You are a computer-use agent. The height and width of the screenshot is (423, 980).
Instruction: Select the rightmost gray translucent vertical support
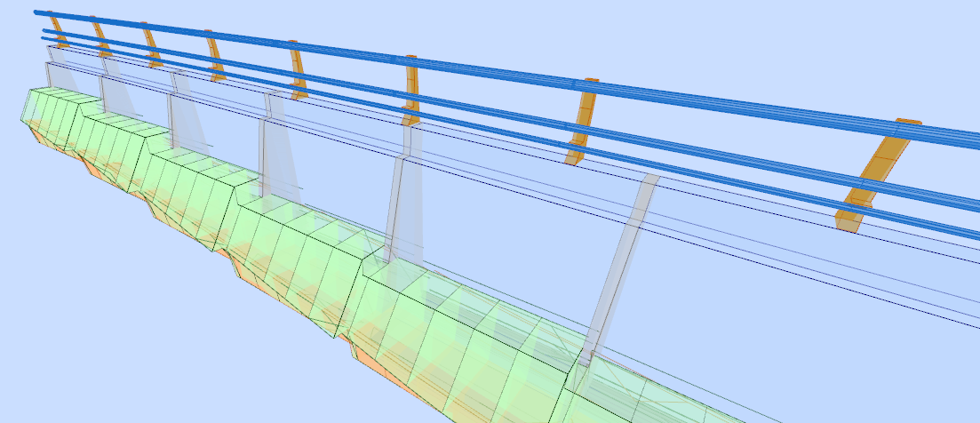pyautogui.click(x=622, y=267)
